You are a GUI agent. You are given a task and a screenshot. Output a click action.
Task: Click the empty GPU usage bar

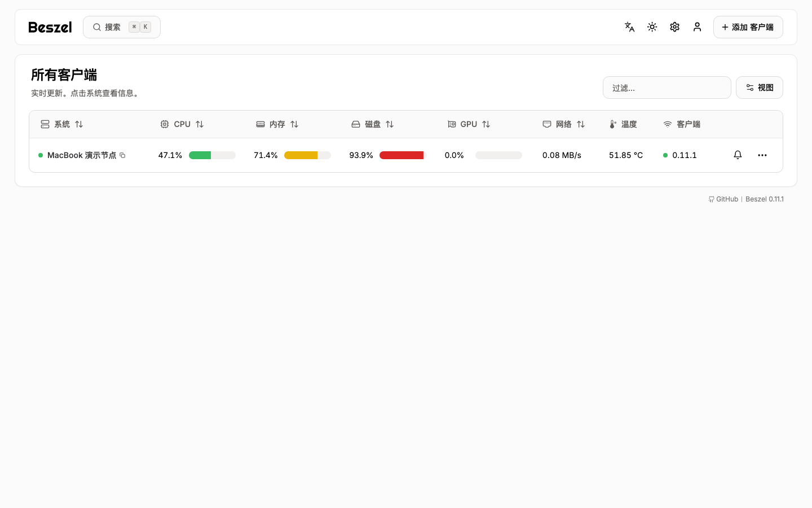(x=498, y=155)
